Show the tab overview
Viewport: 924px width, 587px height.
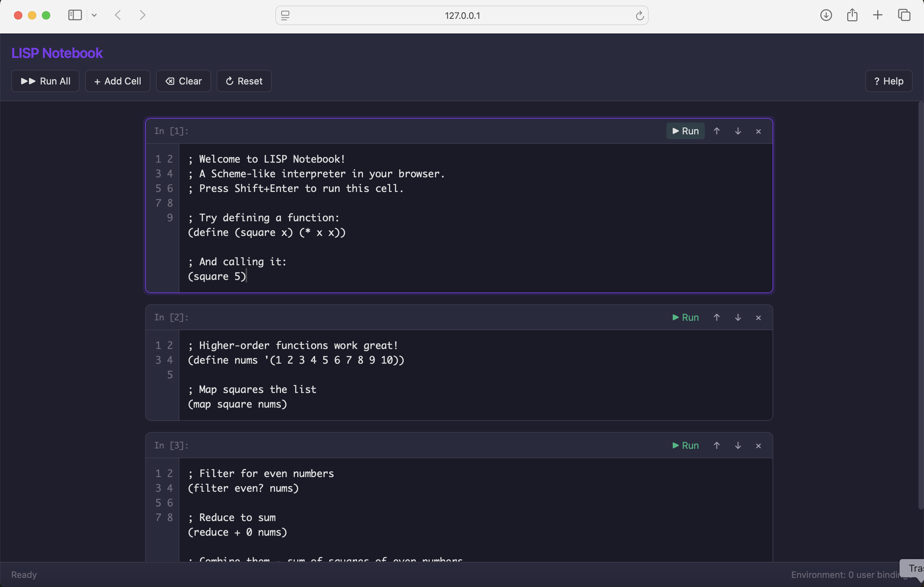click(904, 15)
